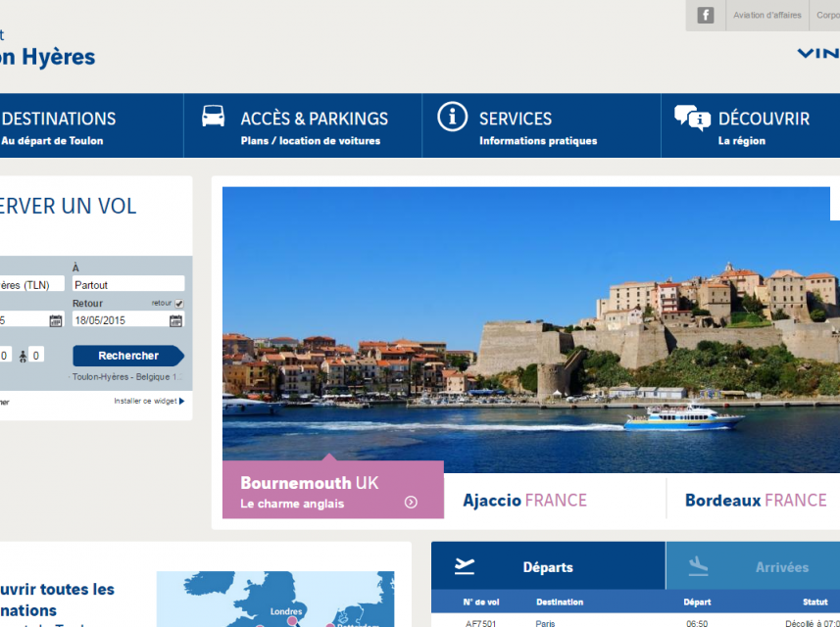
Task: Click the car icon for Accès & Parkings
Action: coord(213,117)
